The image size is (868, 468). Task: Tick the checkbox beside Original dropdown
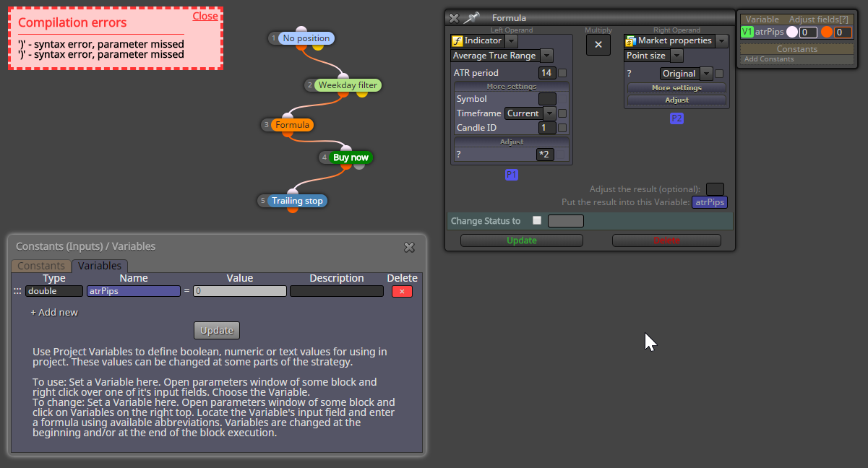click(x=719, y=74)
